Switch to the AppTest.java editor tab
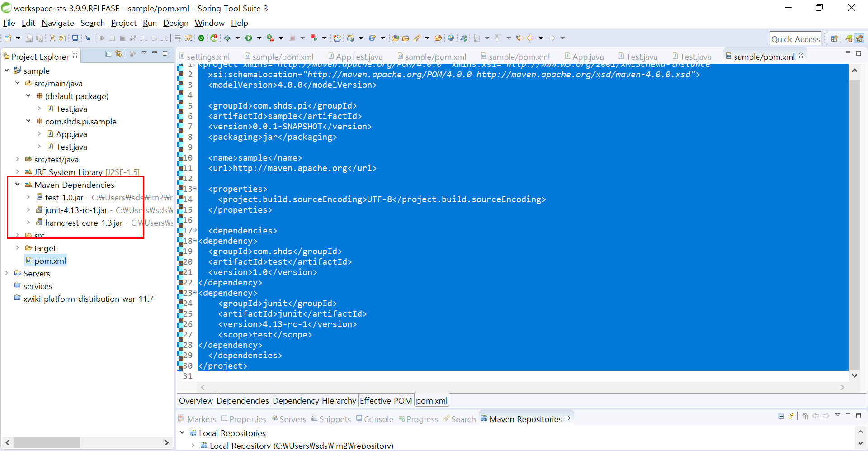This screenshot has width=868, height=451. pos(355,57)
